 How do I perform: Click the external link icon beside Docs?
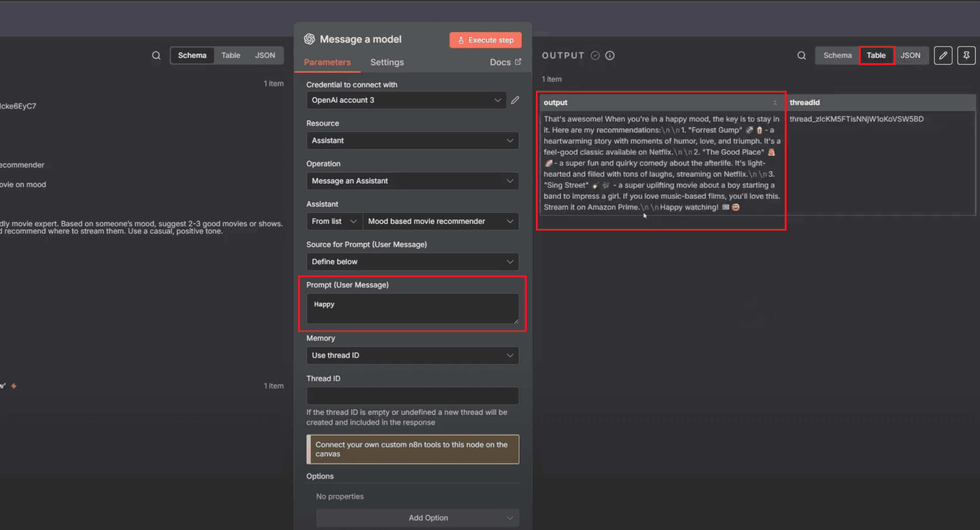[518, 61]
